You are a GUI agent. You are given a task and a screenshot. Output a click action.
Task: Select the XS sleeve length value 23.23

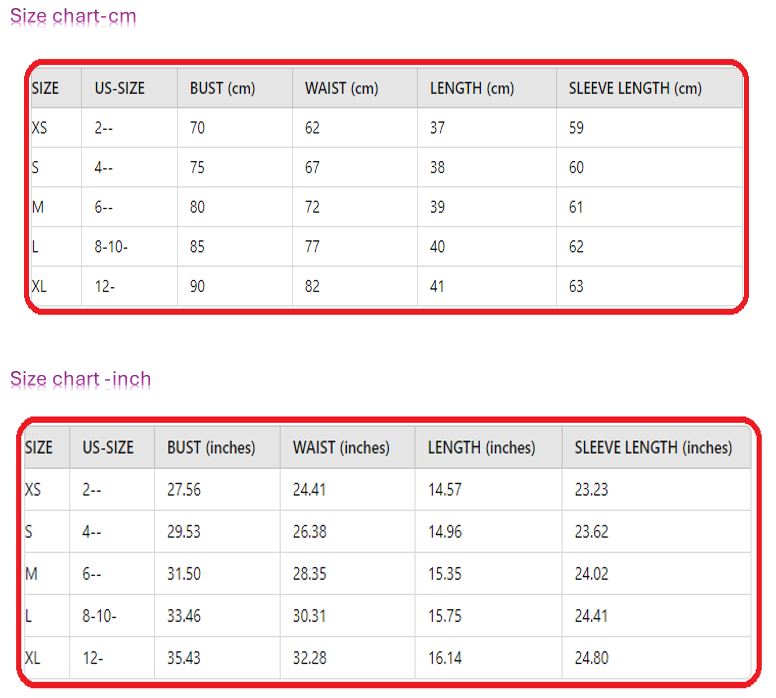pyautogui.click(x=591, y=490)
